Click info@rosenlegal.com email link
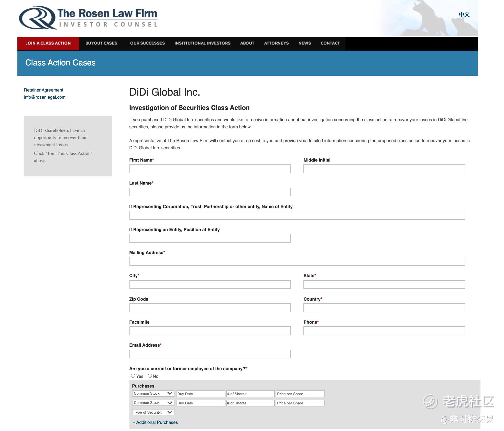 click(x=45, y=97)
